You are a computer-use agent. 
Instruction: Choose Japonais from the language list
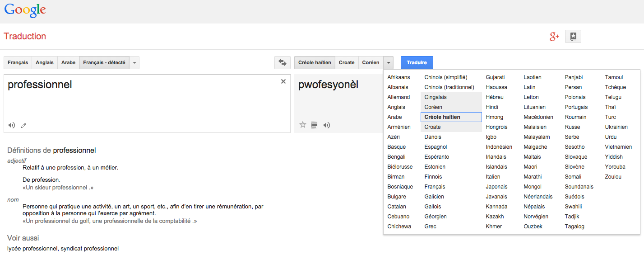click(x=496, y=187)
